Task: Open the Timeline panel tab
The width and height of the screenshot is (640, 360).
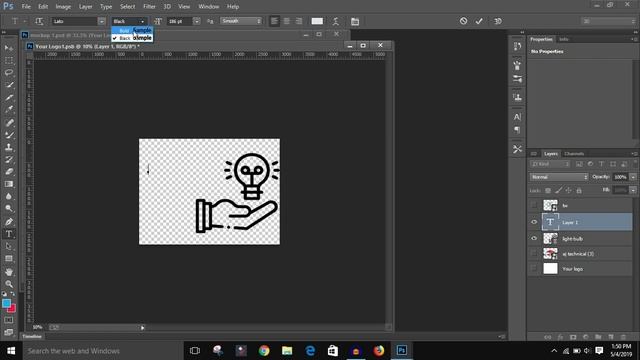Action: (32, 336)
